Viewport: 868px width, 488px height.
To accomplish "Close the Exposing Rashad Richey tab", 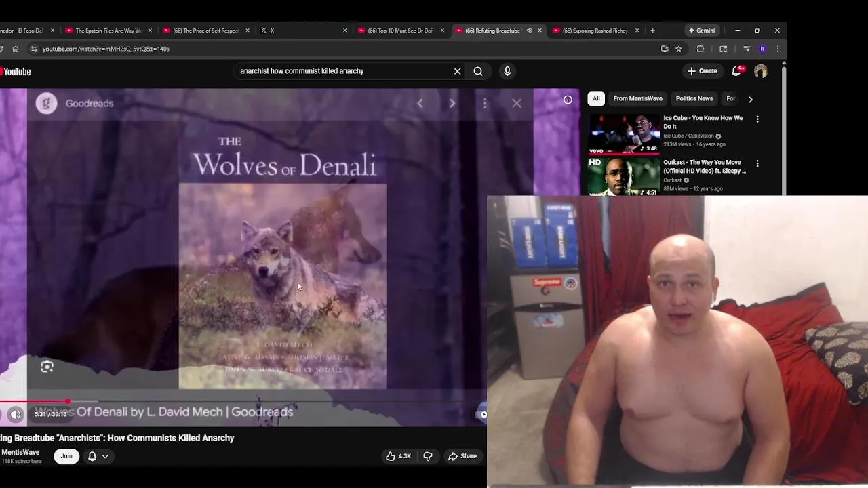I will [x=637, y=30].
